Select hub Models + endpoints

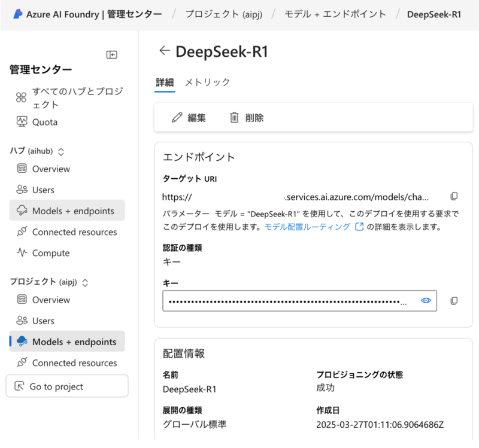pos(67,211)
